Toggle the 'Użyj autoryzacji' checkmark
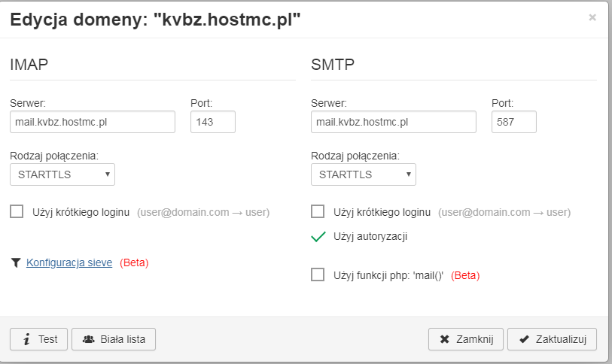The height and width of the screenshot is (364, 612). pyautogui.click(x=318, y=237)
